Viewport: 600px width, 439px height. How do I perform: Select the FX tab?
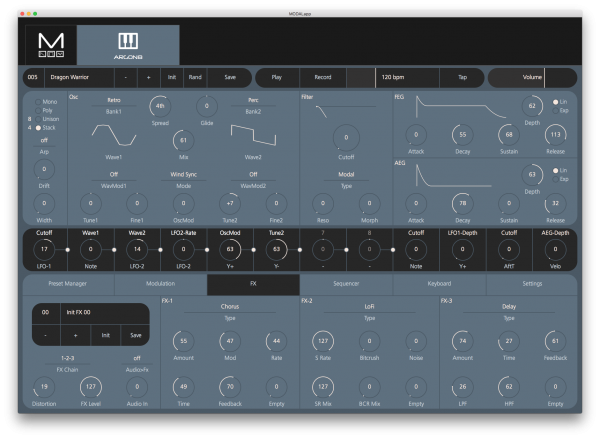click(253, 284)
